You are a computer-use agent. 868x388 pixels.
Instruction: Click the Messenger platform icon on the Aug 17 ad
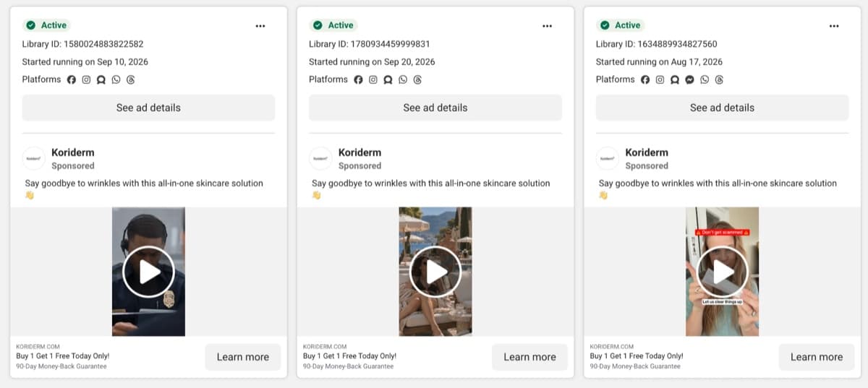pyautogui.click(x=689, y=79)
